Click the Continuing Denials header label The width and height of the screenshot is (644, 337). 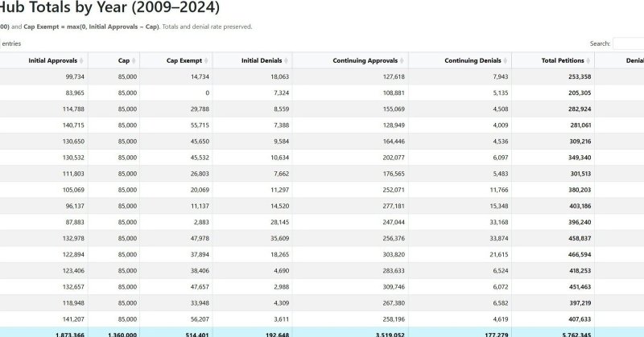[x=473, y=61]
